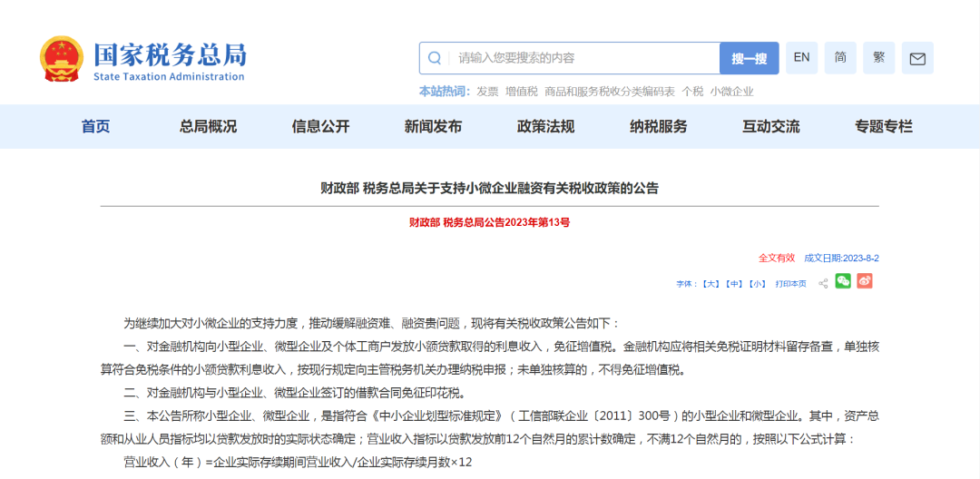The width and height of the screenshot is (980, 479).
Task: Click paragraph starting 为继续加大对小微企业
Action: (372, 323)
